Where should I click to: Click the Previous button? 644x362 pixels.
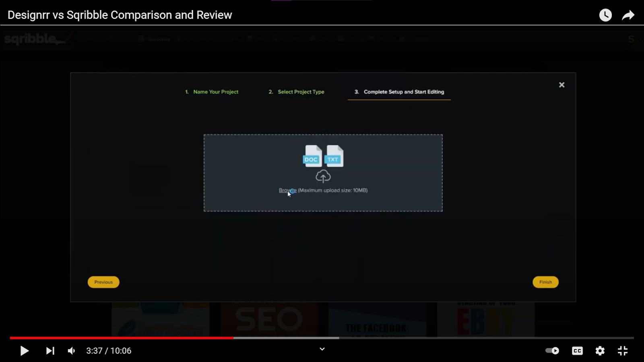103,282
